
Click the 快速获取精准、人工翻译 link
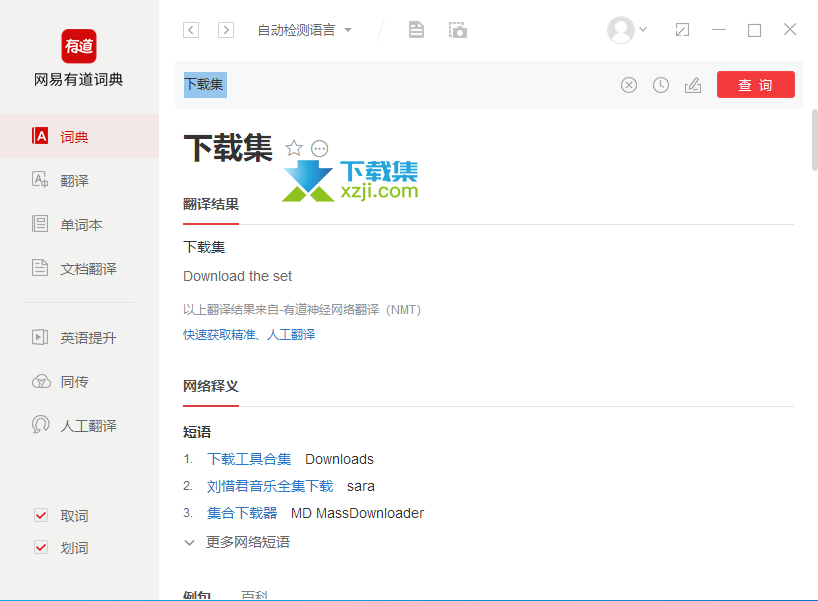249,334
